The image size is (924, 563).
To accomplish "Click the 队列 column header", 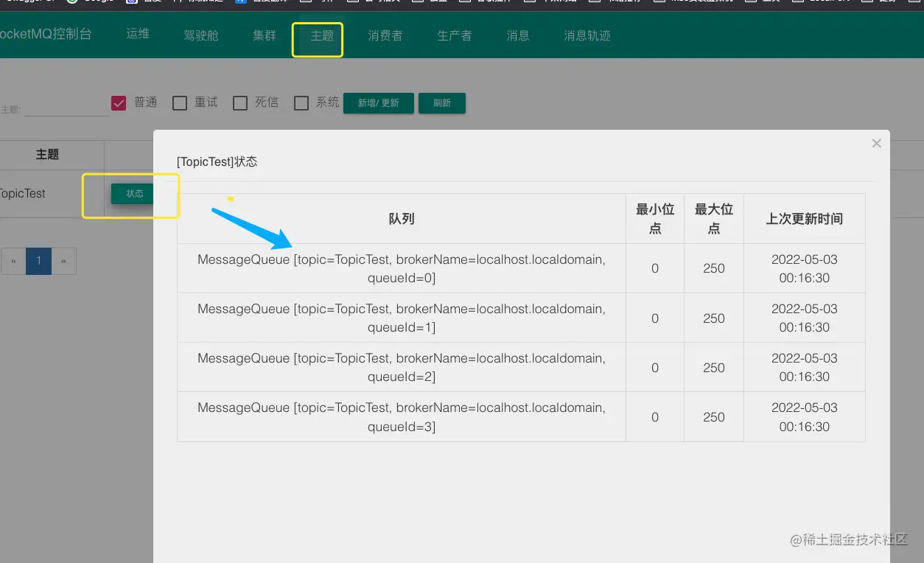I will click(402, 219).
